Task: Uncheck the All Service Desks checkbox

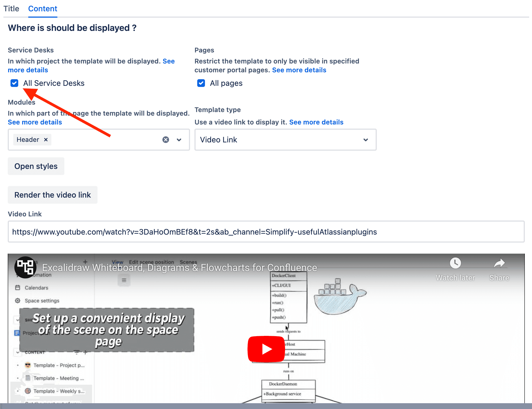Action: (x=14, y=83)
